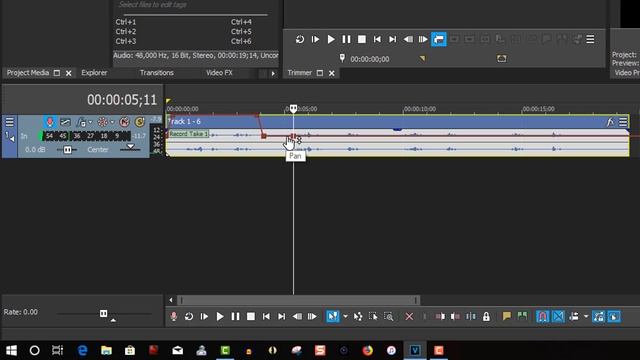Pause playback in main timeline transport
640x360 pixels.
(x=236, y=316)
